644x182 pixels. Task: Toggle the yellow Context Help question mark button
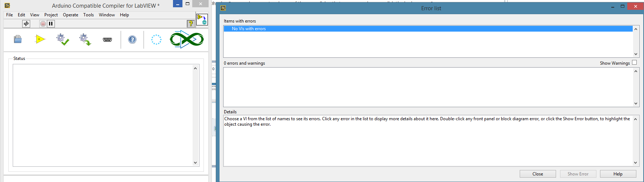point(191,24)
